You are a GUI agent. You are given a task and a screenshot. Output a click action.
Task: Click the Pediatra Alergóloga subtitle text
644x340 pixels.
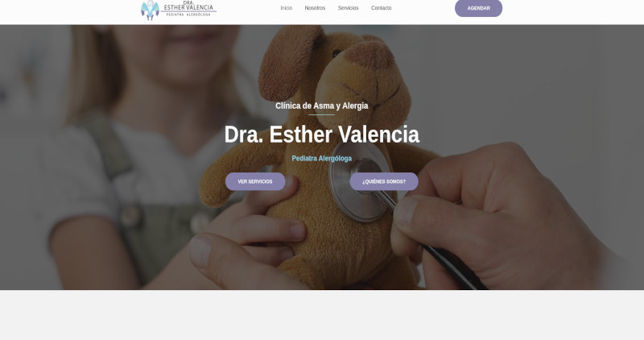(321, 158)
